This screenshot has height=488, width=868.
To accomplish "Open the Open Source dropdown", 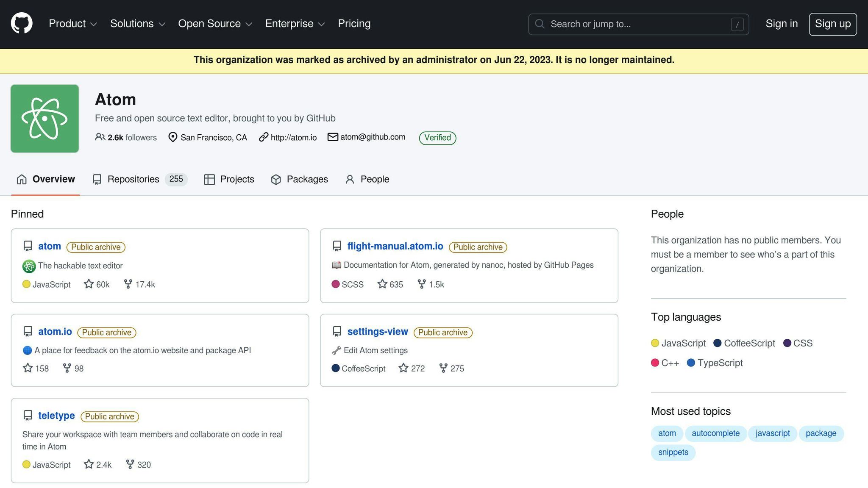I will pyautogui.click(x=215, y=24).
